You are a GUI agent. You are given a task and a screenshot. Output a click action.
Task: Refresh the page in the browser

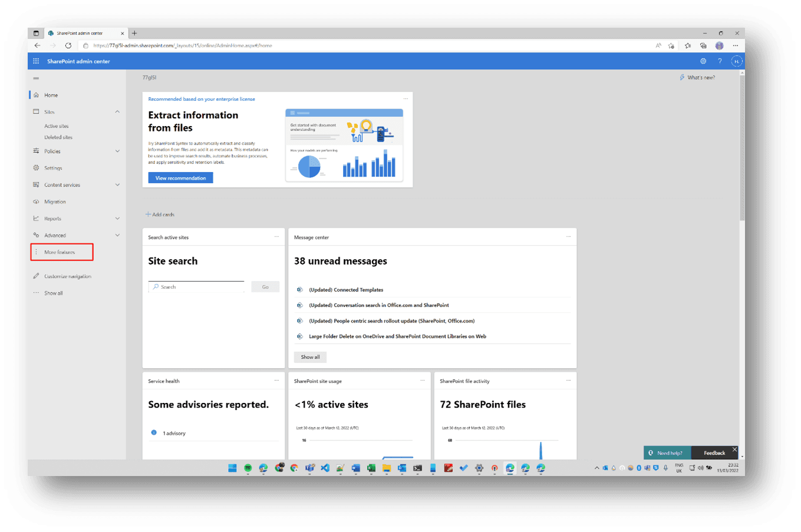tap(68, 45)
